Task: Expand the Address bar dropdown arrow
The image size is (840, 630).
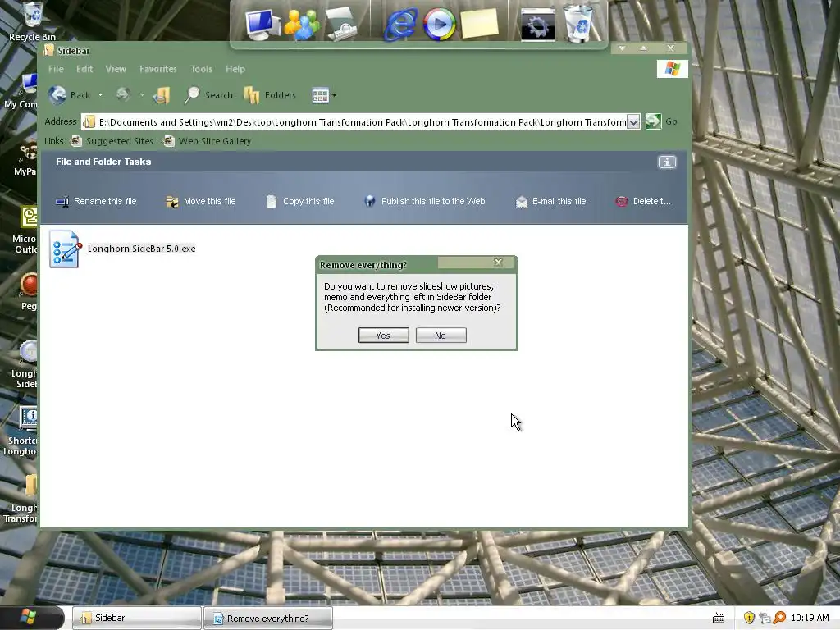Action: [633, 122]
